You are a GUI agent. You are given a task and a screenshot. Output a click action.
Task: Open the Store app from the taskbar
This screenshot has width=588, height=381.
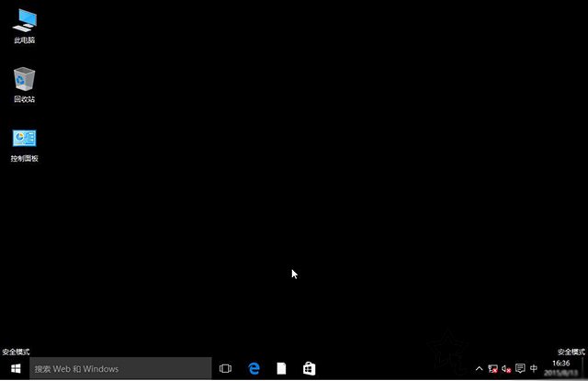[x=310, y=369]
